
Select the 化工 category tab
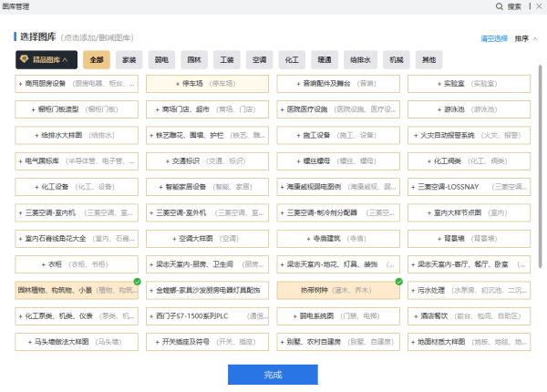point(292,59)
